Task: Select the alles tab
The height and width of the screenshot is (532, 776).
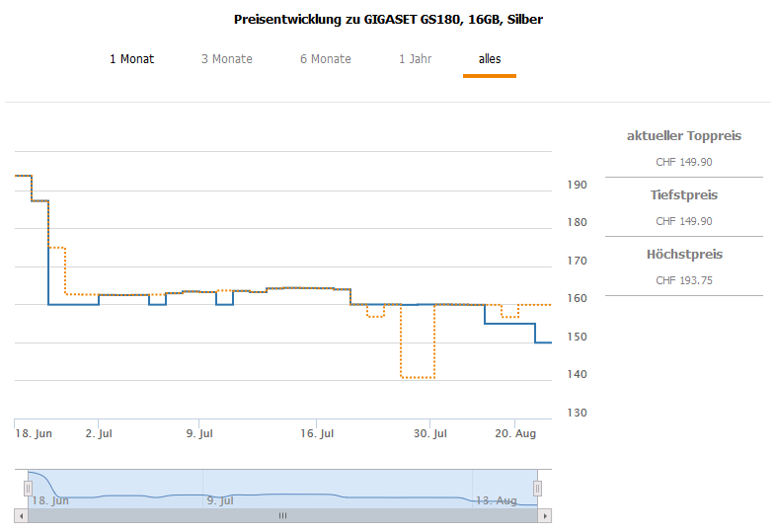Action: (490, 59)
